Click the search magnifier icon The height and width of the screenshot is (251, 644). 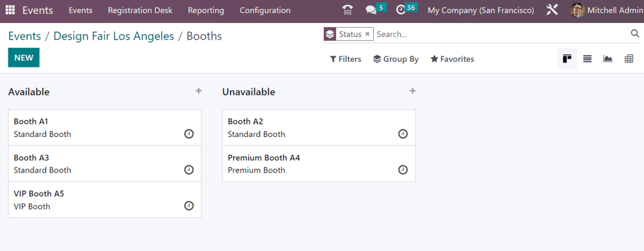pyautogui.click(x=635, y=33)
